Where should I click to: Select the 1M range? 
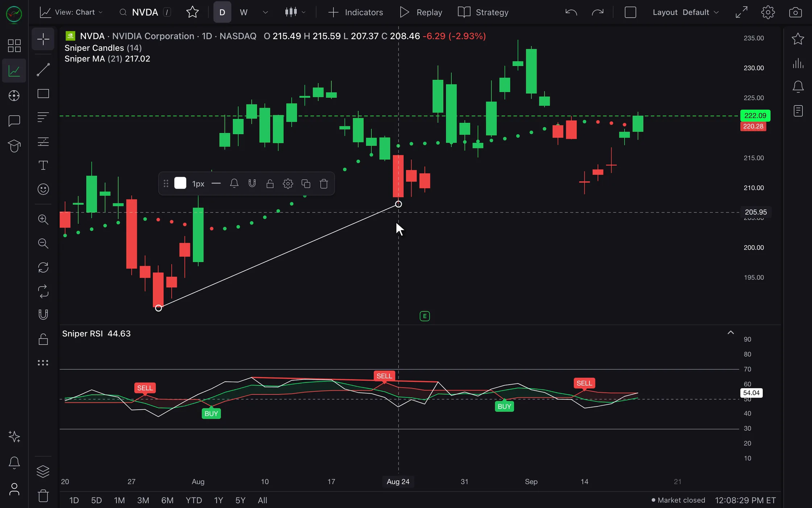(119, 500)
